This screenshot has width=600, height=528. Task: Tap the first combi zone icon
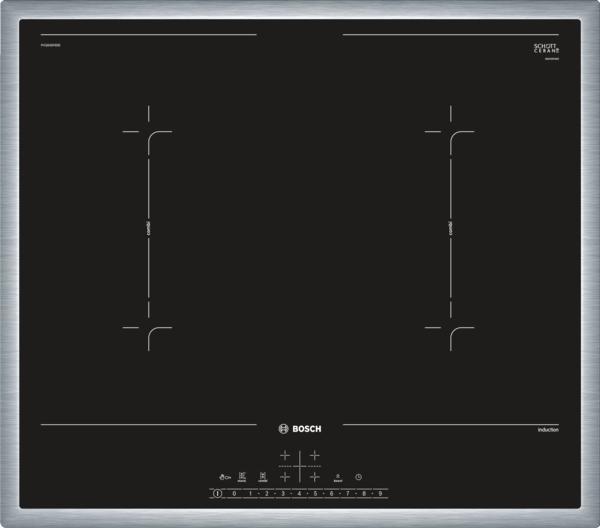coord(242,477)
